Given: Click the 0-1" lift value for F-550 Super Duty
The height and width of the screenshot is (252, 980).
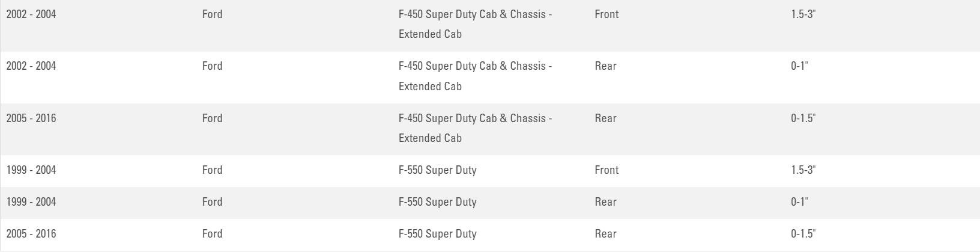Looking at the screenshot, I should click(799, 202).
